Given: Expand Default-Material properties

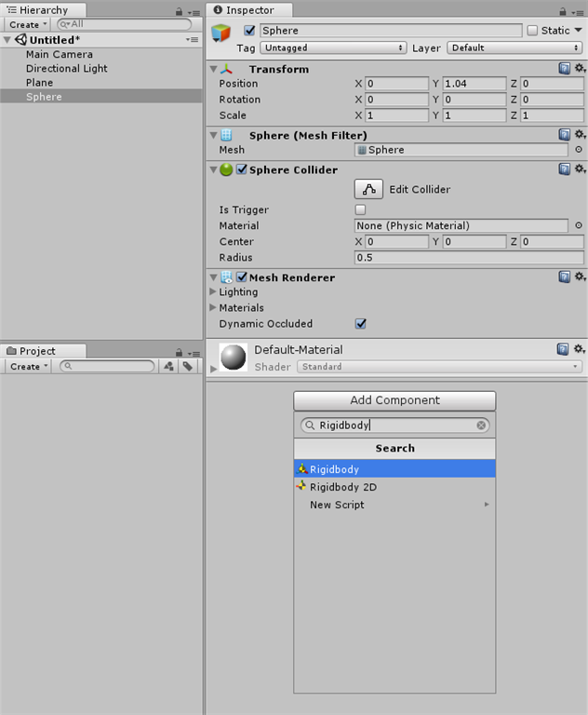Looking at the screenshot, I should tap(213, 369).
